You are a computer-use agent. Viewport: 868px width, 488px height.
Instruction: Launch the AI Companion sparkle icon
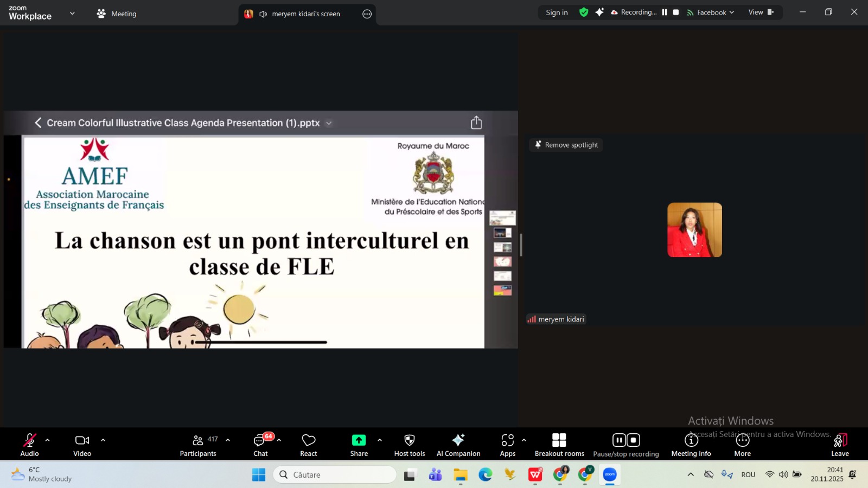(x=458, y=445)
